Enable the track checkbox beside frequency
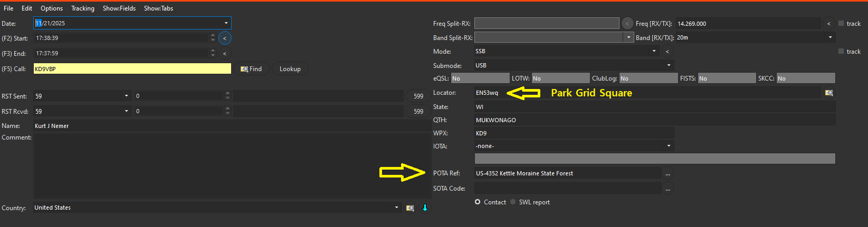868x227 pixels. pos(841,23)
